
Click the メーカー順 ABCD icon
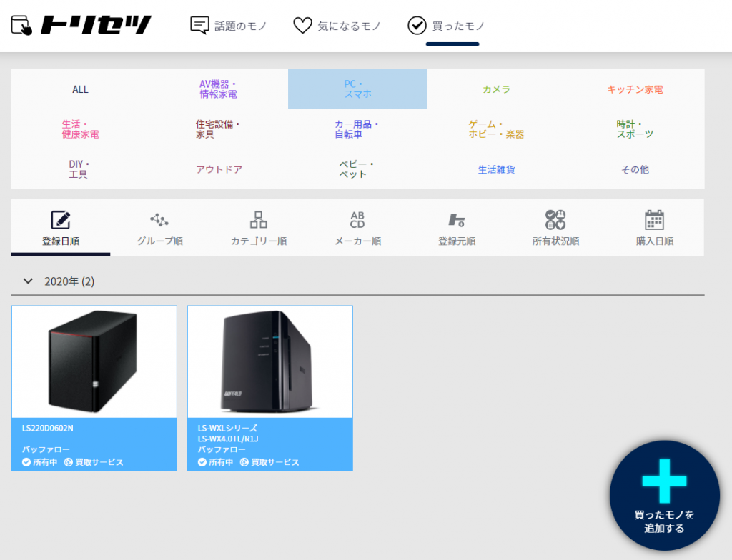pos(357,220)
